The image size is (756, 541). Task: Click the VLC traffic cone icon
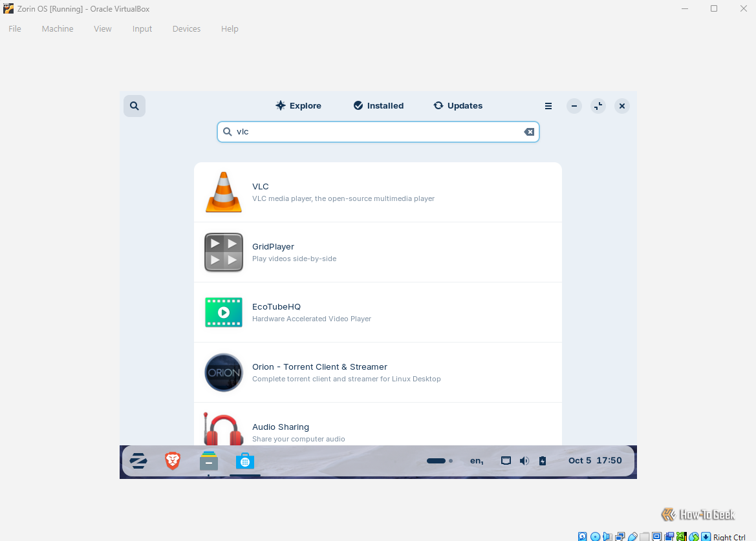click(224, 192)
